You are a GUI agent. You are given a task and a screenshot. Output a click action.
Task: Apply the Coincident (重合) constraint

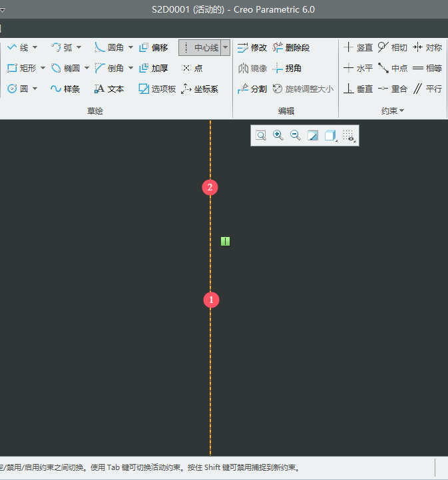[393, 89]
